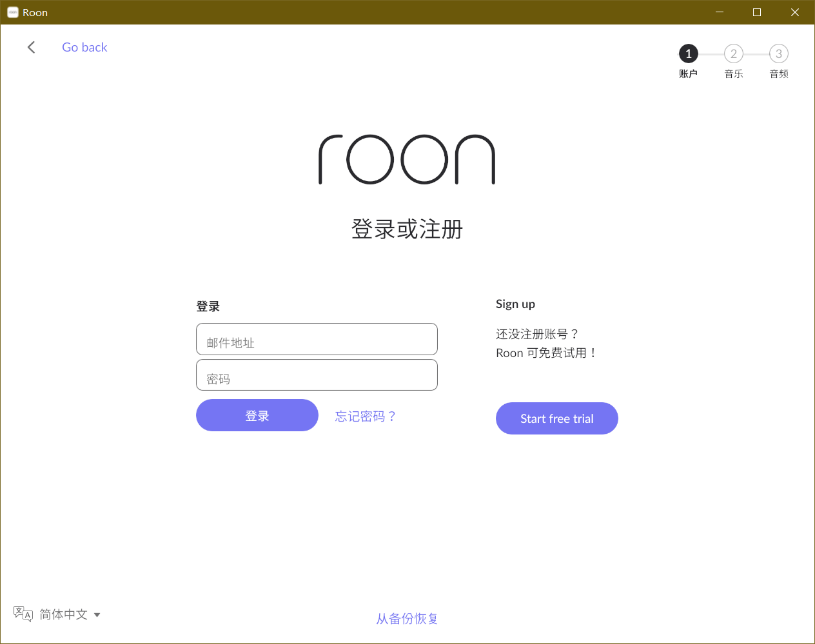Close the Roon window
This screenshot has width=815, height=644.
(x=795, y=12)
